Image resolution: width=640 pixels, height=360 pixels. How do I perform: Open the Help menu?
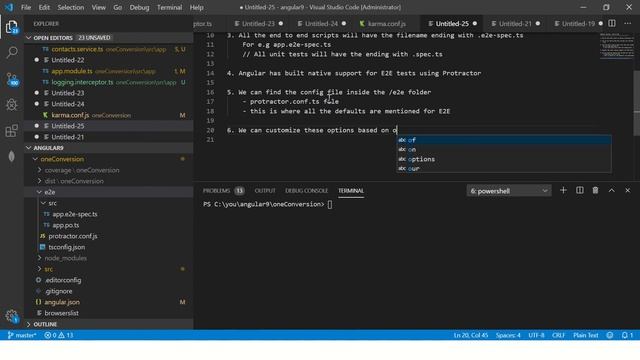coord(196,7)
